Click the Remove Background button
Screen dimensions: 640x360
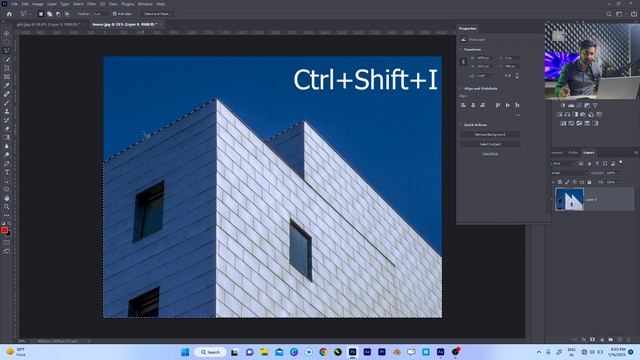(x=490, y=134)
